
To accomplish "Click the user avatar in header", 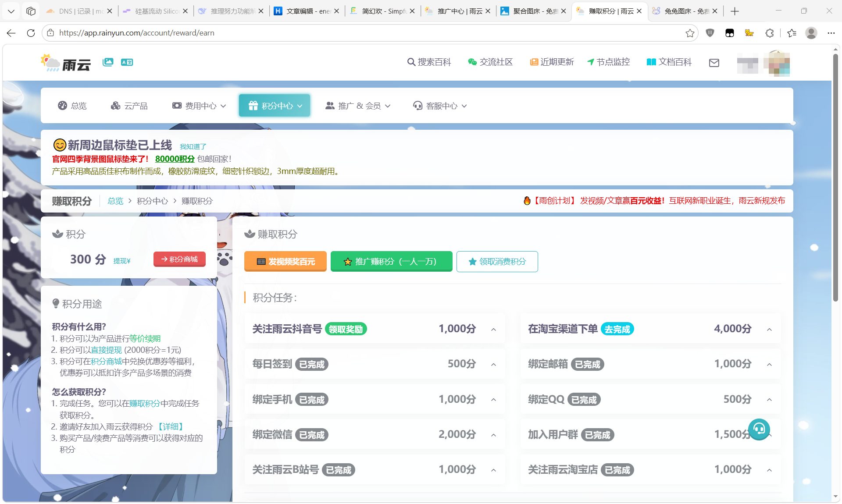I will coord(777,63).
